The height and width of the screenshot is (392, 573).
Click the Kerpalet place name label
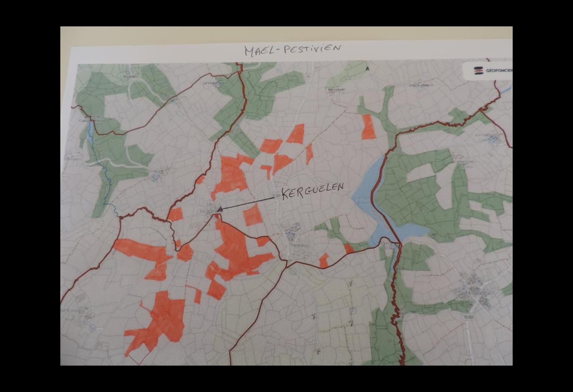coord(299,245)
